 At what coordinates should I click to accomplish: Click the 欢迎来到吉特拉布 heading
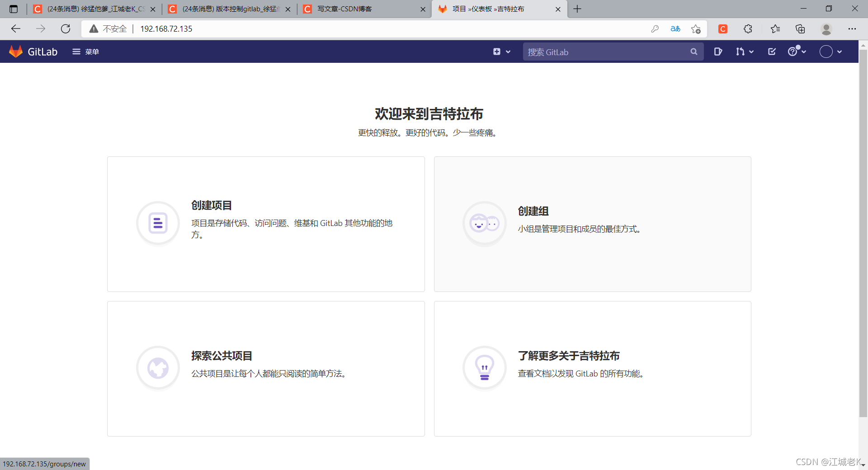[429, 114]
